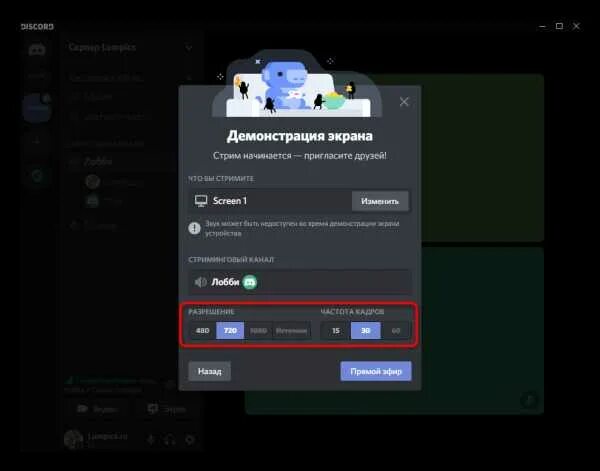Select 480 resolution
This screenshot has height=471, width=600.
point(203,331)
